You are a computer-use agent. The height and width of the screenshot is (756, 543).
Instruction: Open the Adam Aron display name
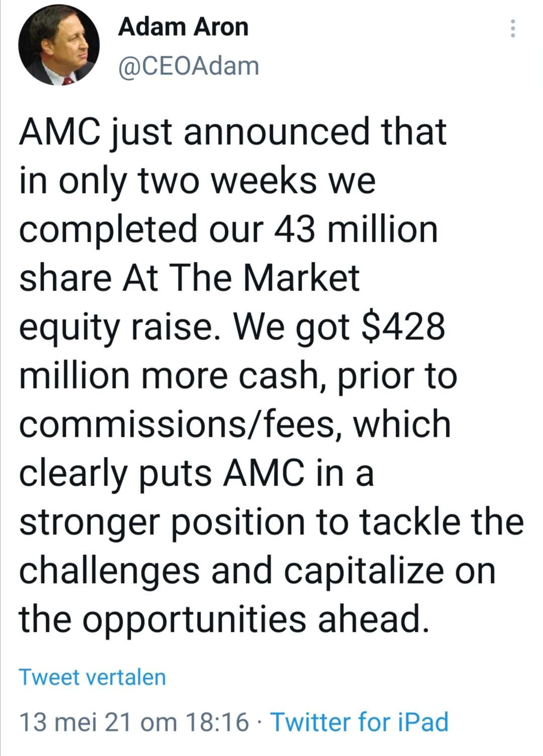pyautogui.click(x=183, y=27)
